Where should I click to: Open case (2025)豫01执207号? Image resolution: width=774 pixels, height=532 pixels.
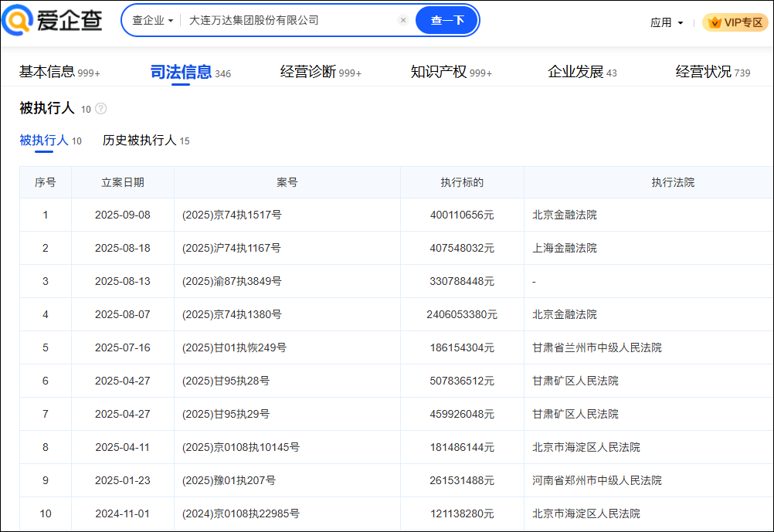point(229,481)
